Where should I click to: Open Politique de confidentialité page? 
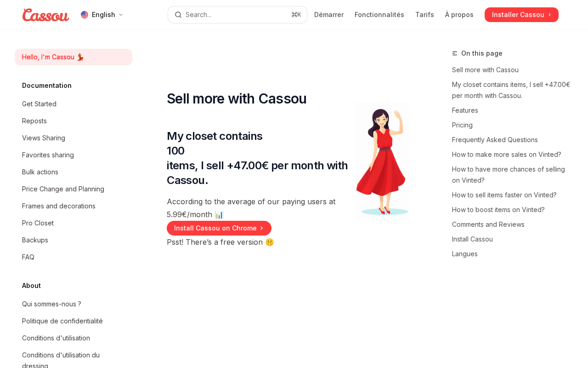pyautogui.click(x=62, y=321)
